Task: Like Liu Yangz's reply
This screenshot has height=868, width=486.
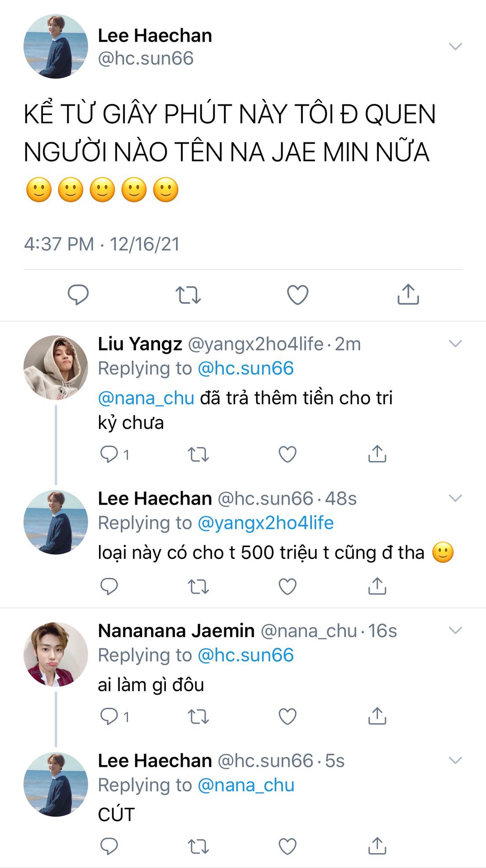Action: point(287,454)
